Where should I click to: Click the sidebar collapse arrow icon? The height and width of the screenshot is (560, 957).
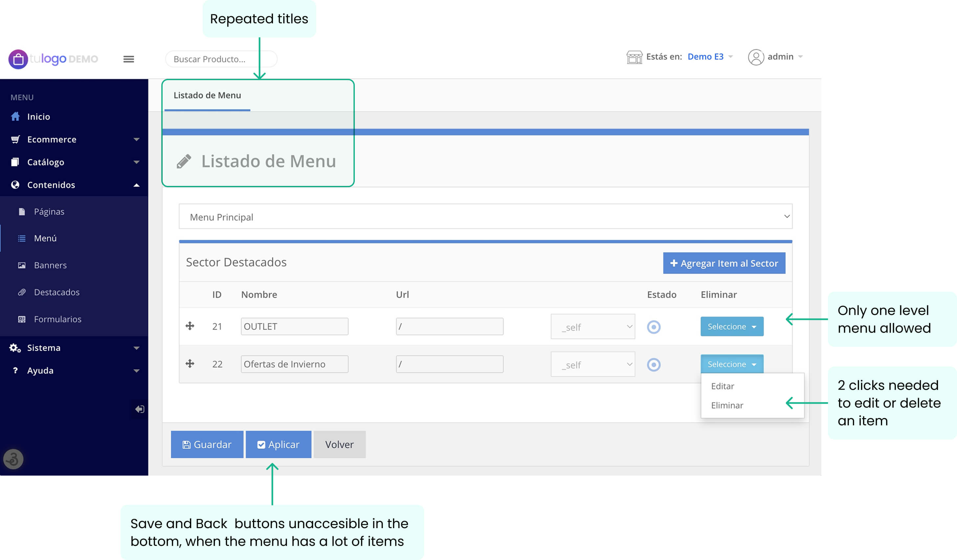(x=139, y=409)
